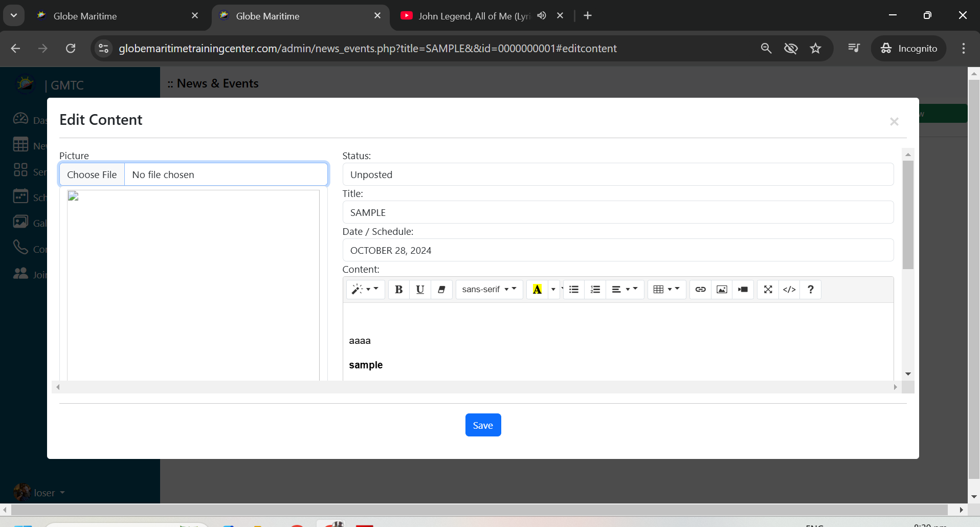Open the editor help dialog
The image size is (980, 527).
coord(810,290)
